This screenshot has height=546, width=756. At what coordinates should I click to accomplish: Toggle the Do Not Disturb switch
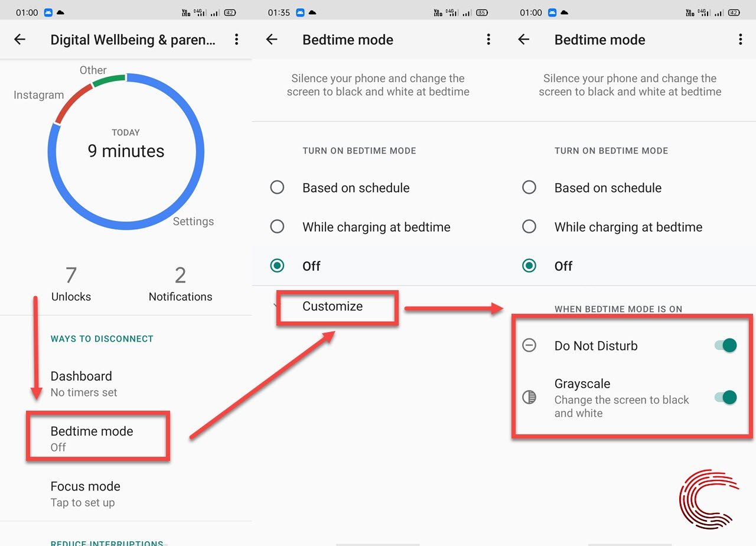click(726, 346)
